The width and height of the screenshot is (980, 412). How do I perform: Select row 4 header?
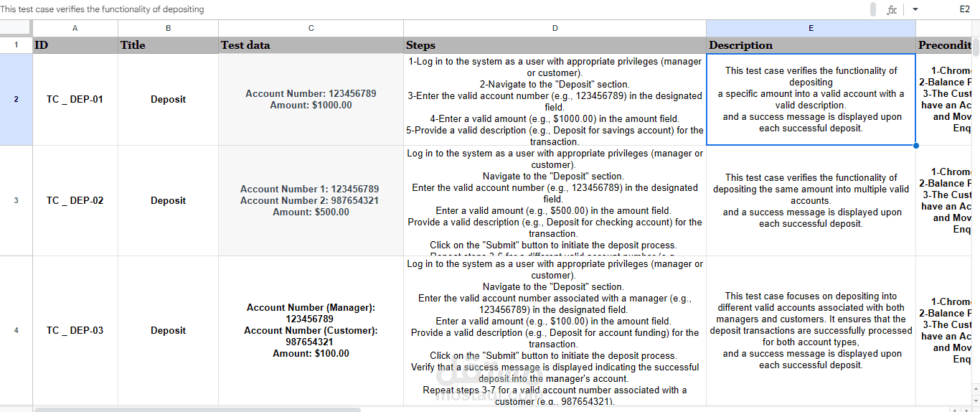[x=16, y=330]
